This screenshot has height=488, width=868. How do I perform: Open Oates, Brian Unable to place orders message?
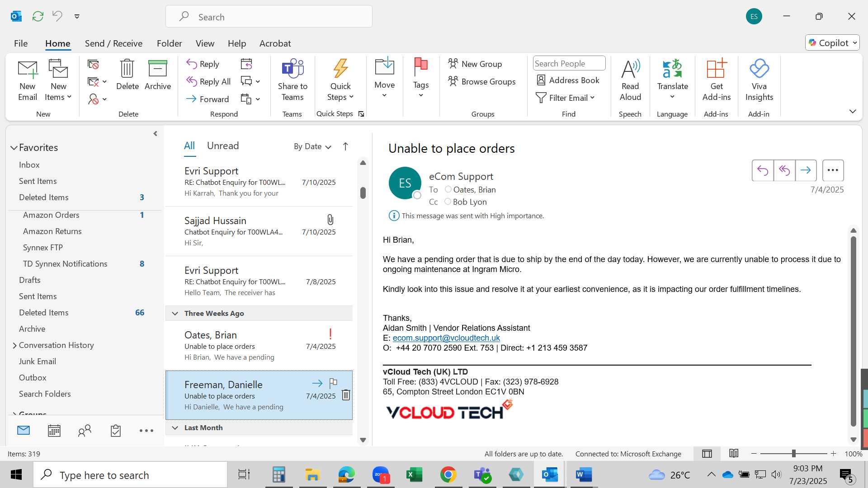(x=259, y=346)
